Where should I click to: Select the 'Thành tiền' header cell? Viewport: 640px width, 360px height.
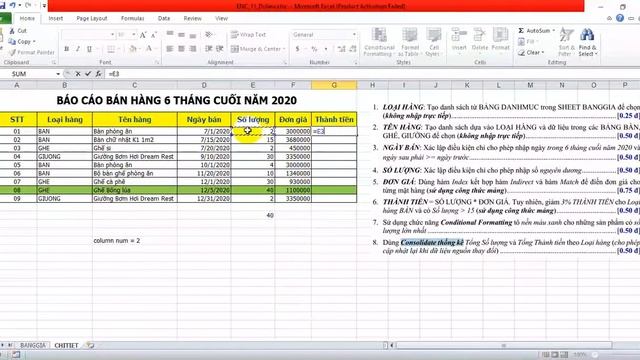click(334, 120)
